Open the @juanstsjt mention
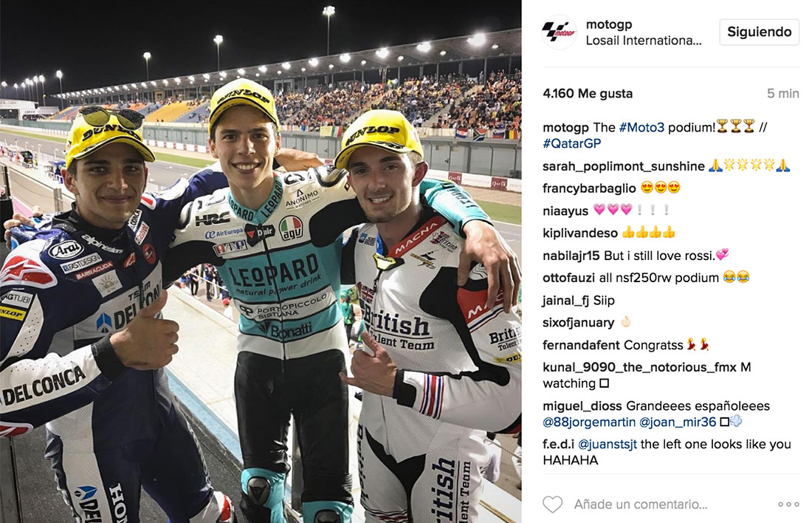Screen dimensions: 812x523 pos(608,444)
